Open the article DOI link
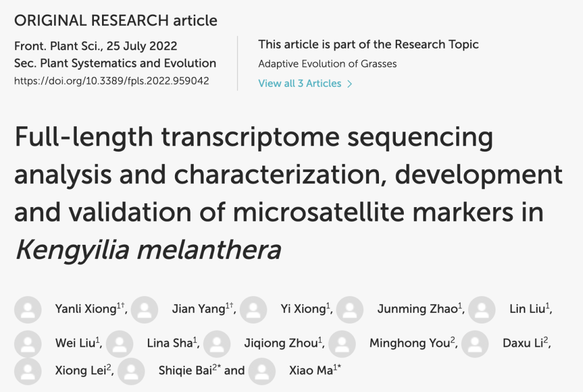The height and width of the screenshot is (392, 583). (112, 81)
